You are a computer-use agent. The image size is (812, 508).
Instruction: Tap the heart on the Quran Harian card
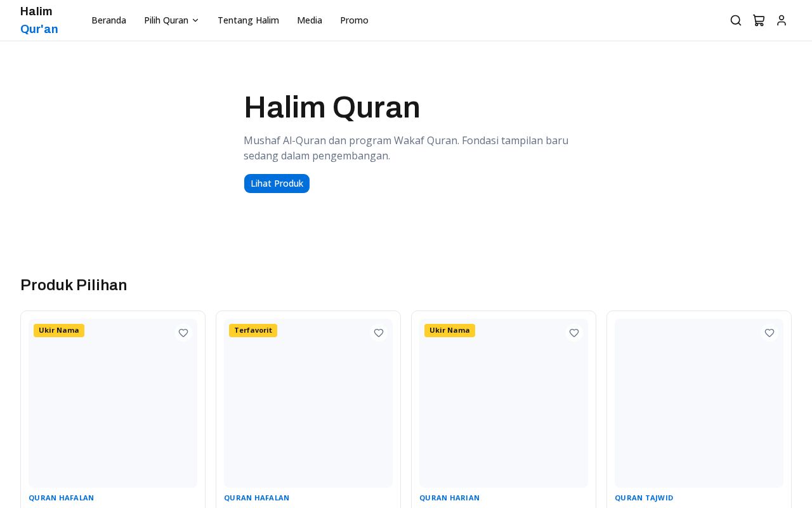click(x=574, y=333)
